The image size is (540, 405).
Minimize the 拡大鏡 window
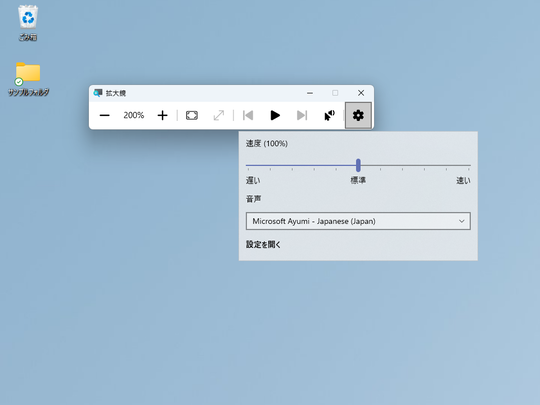click(x=310, y=93)
